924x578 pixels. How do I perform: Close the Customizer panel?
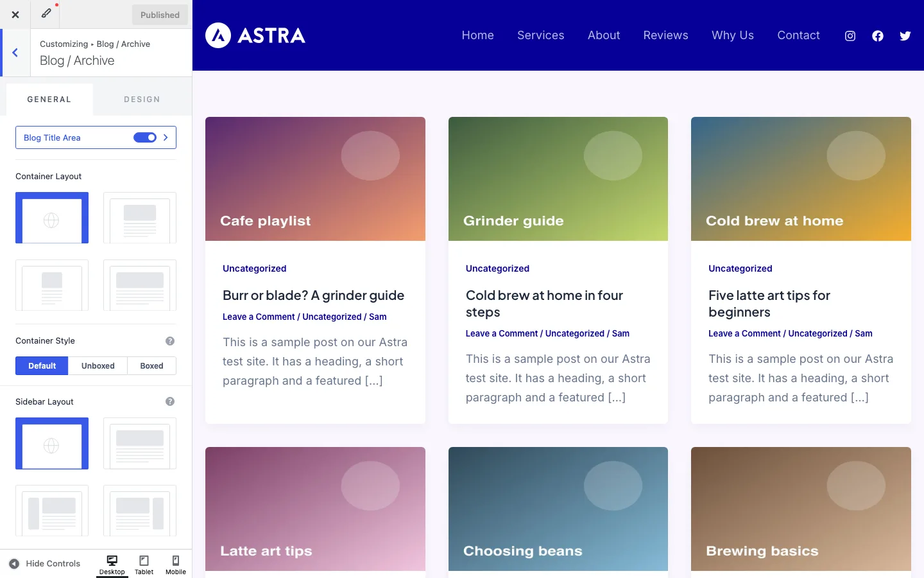(x=15, y=14)
